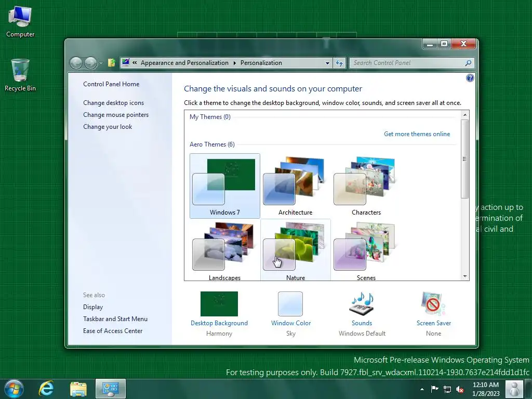Click the user icon at taskbar end
The image size is (532, 399).
(514, 389)
